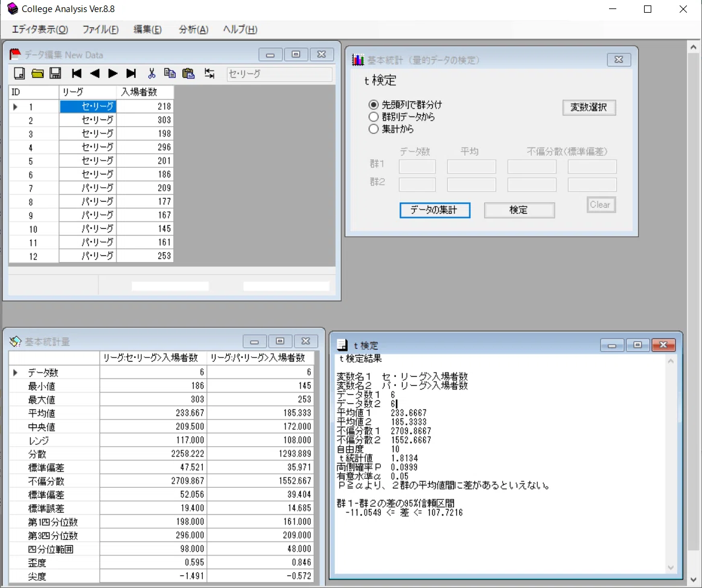Open ヘルプ menu
The height and width of the screenshot is (588, 702).
point(240,30)
